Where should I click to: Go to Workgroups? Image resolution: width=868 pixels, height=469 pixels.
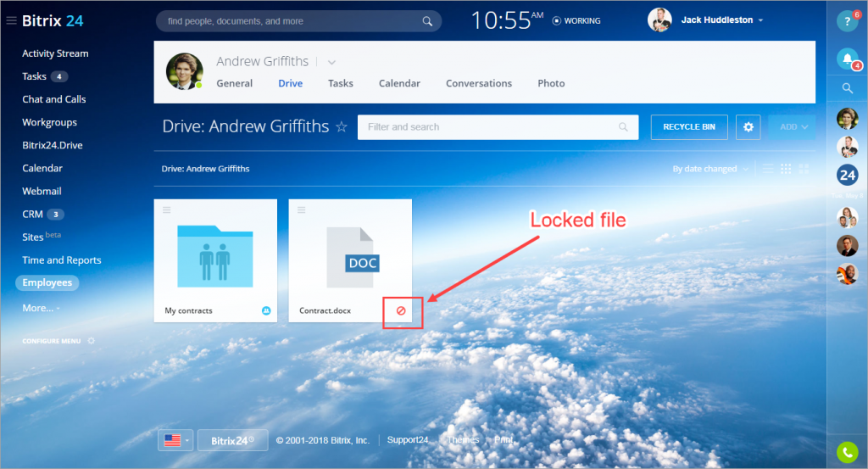point(49,122)
